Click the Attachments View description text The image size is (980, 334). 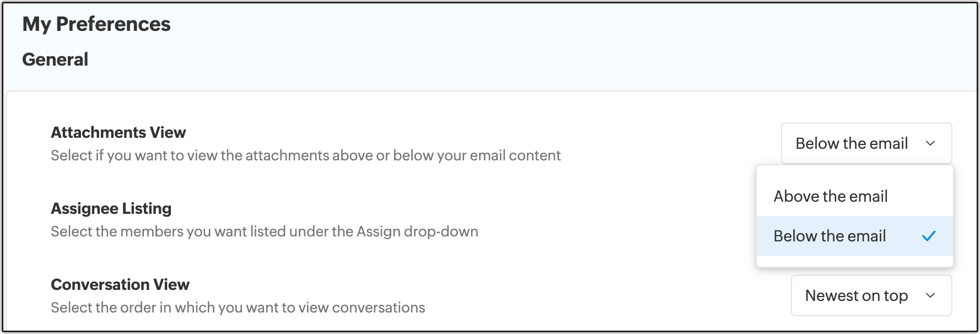[x=305, y=155]
